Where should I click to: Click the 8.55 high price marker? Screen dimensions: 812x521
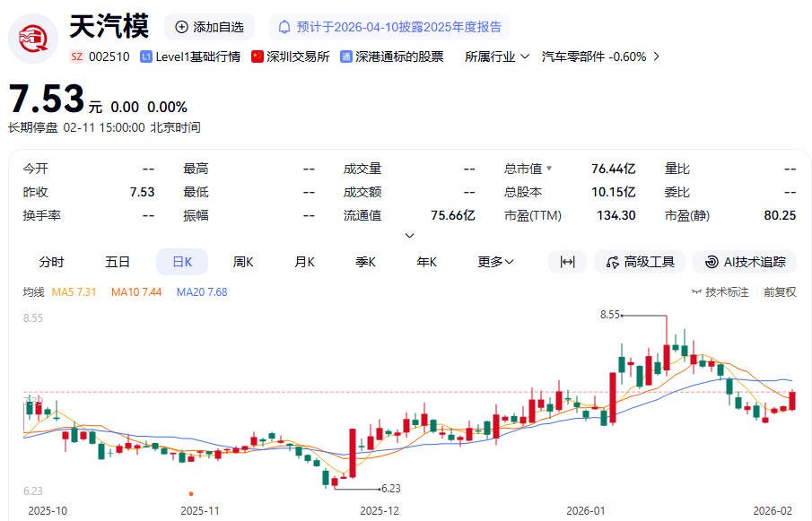610,315
